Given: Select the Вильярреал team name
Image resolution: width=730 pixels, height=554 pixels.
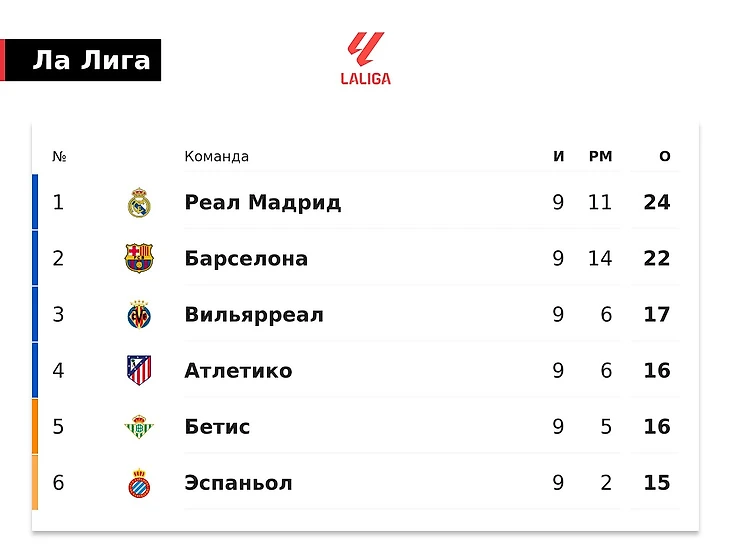Looking at the screenshot, I should click(254, 315).
